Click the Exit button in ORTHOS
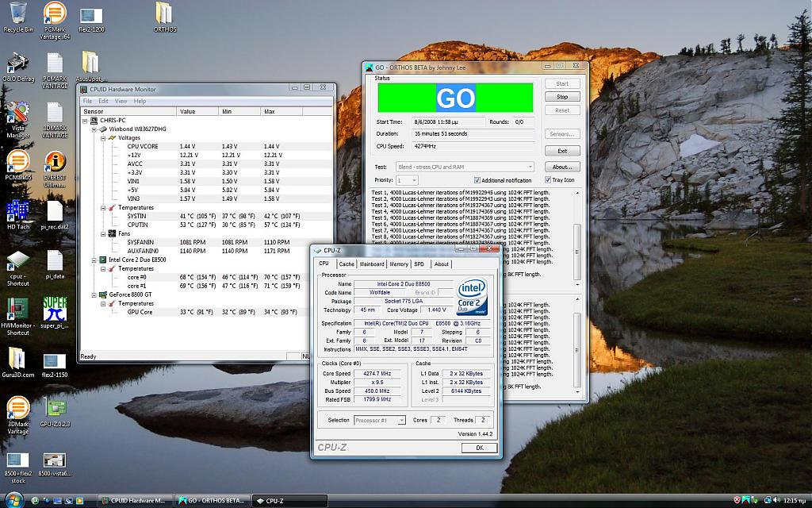Viewport: 812px width, 508px height. 562,151
